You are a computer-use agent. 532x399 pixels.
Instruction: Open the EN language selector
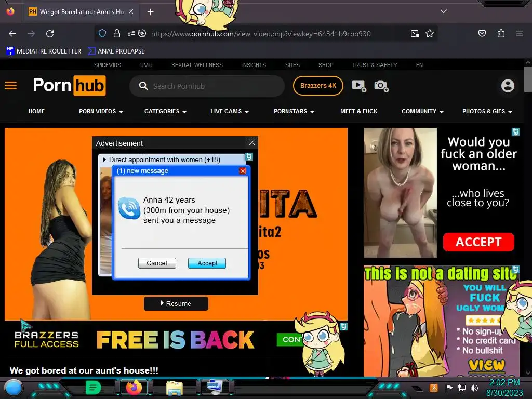tap(419, 65)
